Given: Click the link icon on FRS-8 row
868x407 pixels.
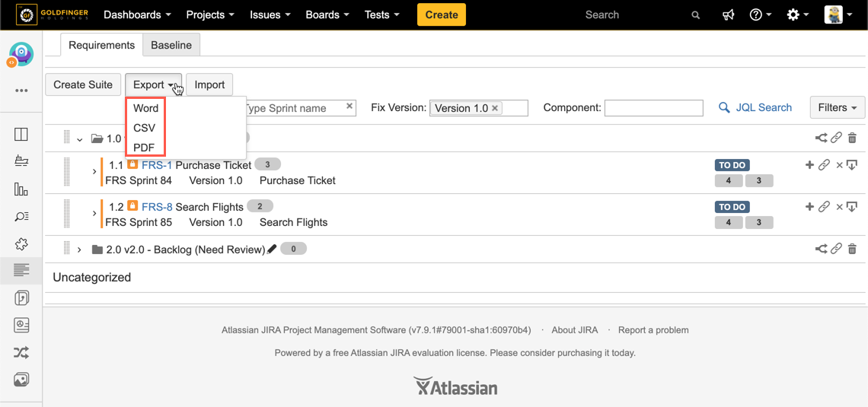Looking at the screenshot, I should coord(824,207).
